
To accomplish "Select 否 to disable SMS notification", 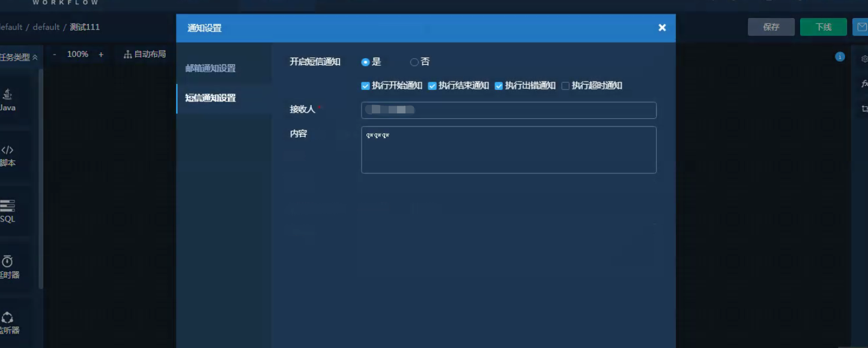I will tap(414, 62).
